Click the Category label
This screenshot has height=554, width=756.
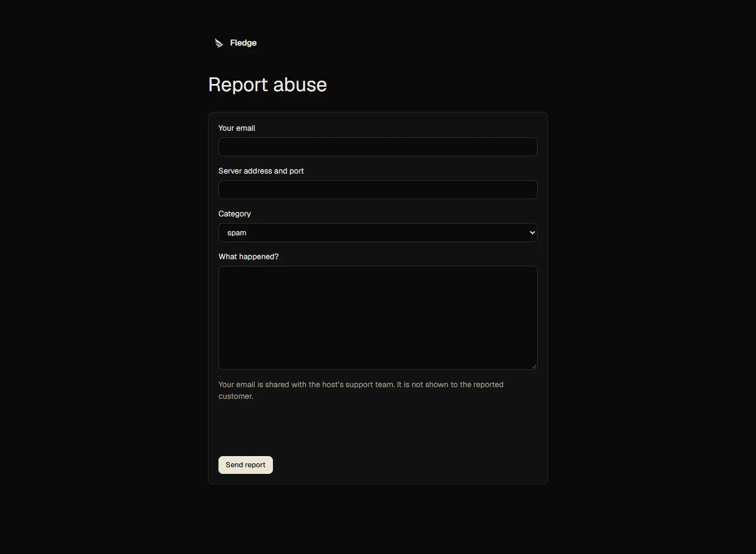click(235, 214)
